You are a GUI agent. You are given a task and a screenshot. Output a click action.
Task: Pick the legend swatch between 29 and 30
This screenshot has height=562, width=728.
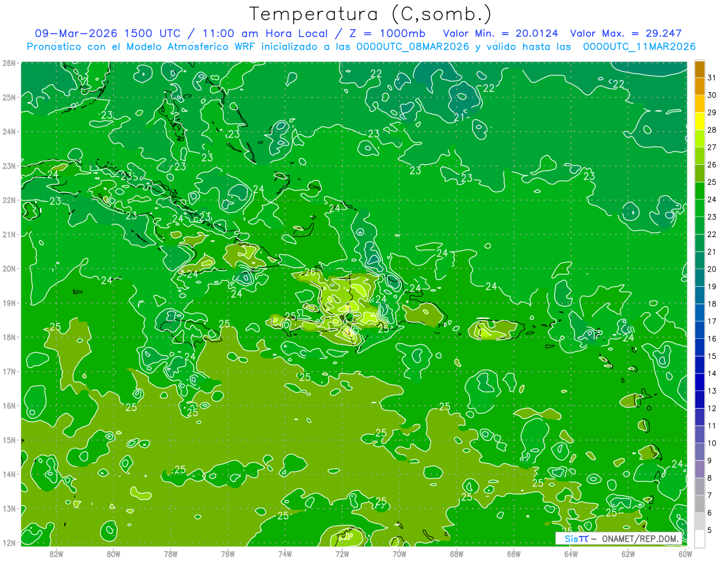(x=699, y=104)
